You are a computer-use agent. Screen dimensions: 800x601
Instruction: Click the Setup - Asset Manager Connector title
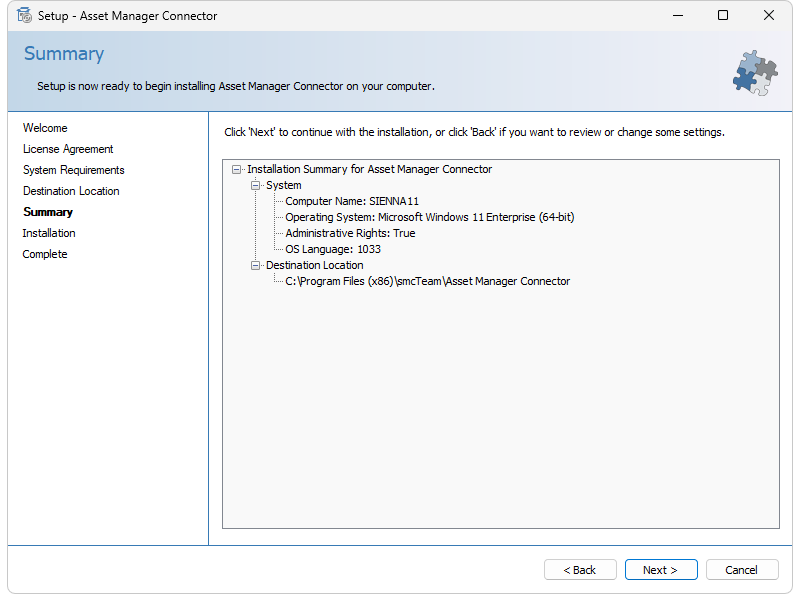point(128,16)
